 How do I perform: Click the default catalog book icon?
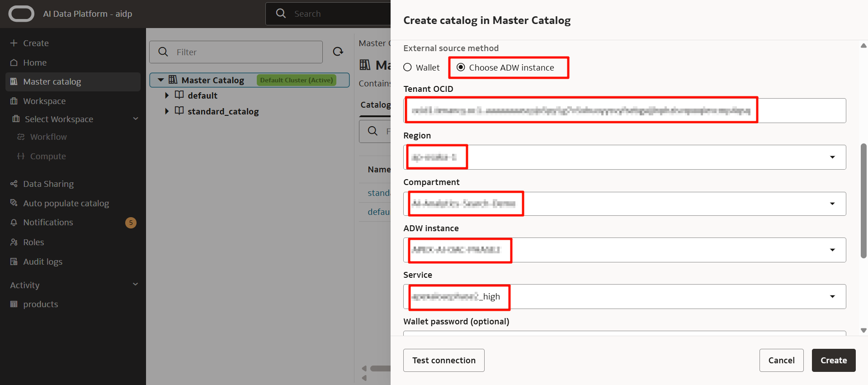(x=179, y=95)
